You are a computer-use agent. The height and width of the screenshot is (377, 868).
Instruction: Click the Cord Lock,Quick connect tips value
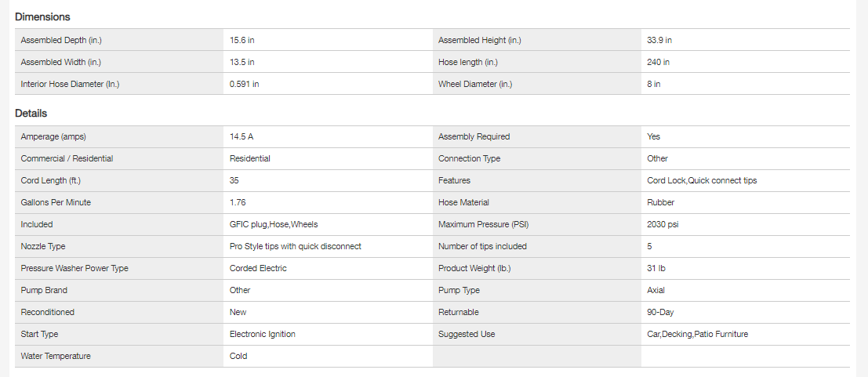click(x=702, y=180)
